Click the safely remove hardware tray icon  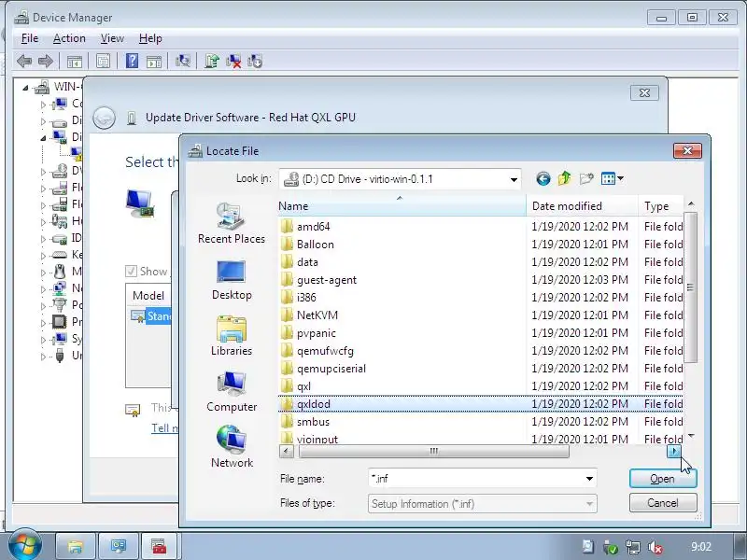pos(610,547)
